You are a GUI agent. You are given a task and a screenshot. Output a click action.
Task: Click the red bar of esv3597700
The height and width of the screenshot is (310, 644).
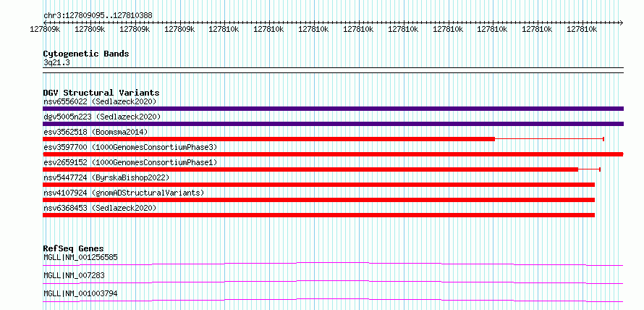point(333,154)
